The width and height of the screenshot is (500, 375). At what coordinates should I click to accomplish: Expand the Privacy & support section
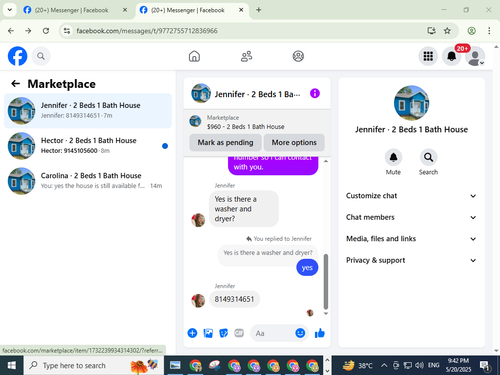pyautogui.click(x=411, y=260)
